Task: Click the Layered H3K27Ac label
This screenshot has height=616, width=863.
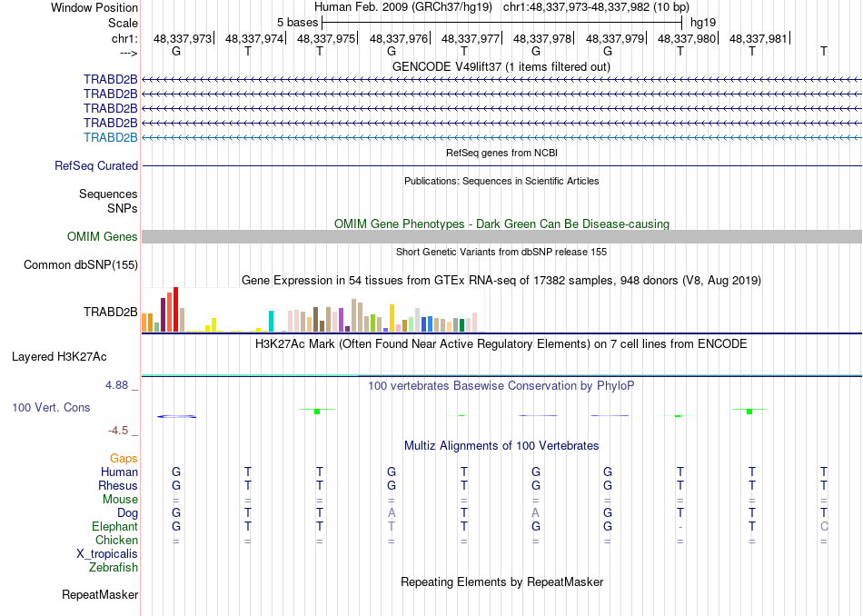Action: (x=59, y=357)
